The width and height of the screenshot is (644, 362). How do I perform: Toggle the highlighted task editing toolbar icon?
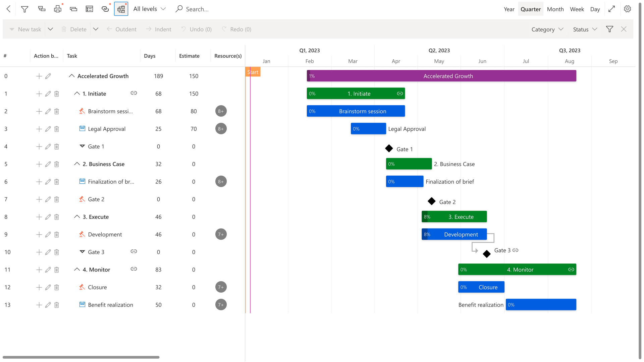[121, 9]
